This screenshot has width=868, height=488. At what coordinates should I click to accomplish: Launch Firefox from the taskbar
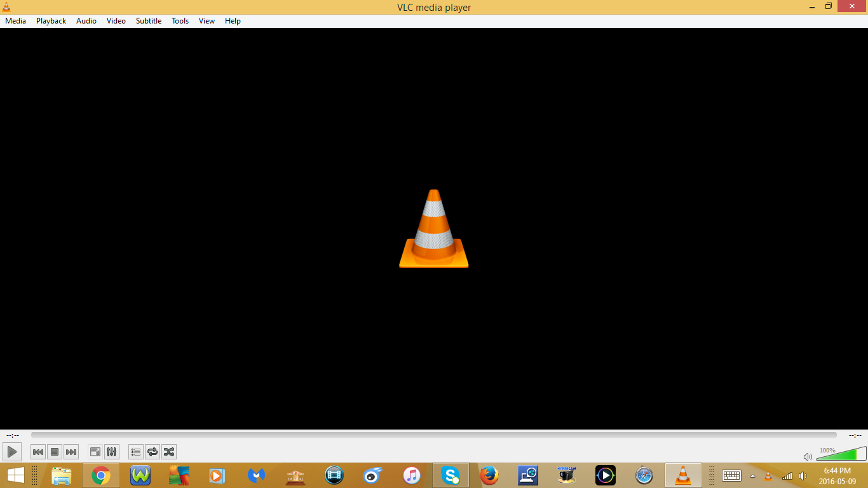point(489,475)
